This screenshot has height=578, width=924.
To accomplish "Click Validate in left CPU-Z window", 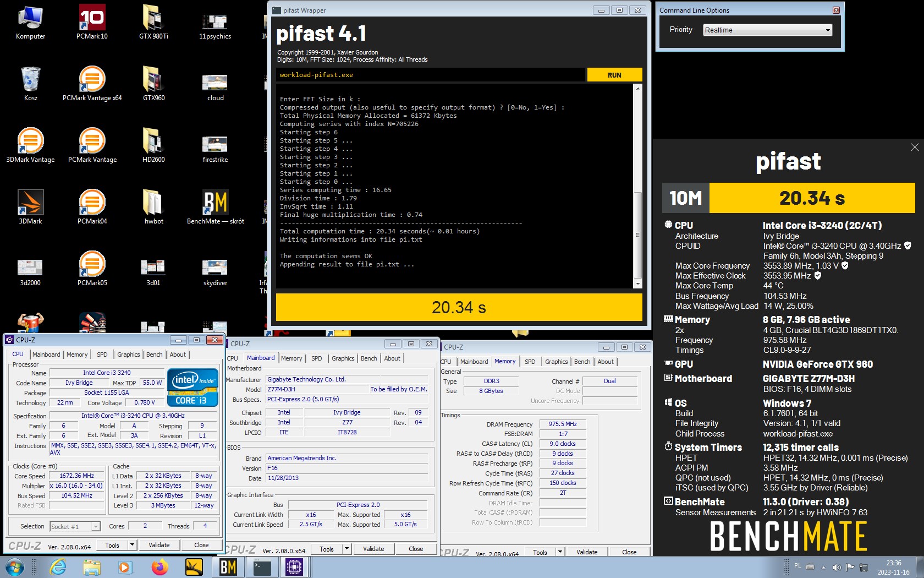I will point(159,545).
